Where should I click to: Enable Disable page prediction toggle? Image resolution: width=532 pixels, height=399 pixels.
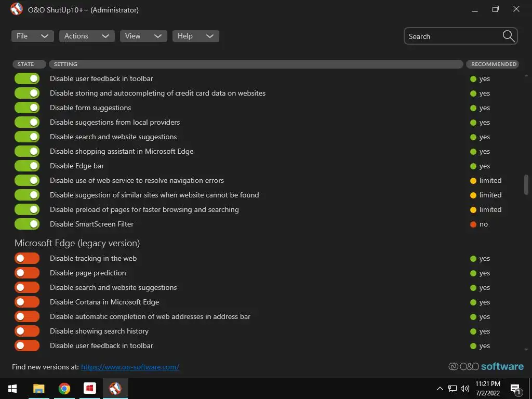tap(27, 273)
